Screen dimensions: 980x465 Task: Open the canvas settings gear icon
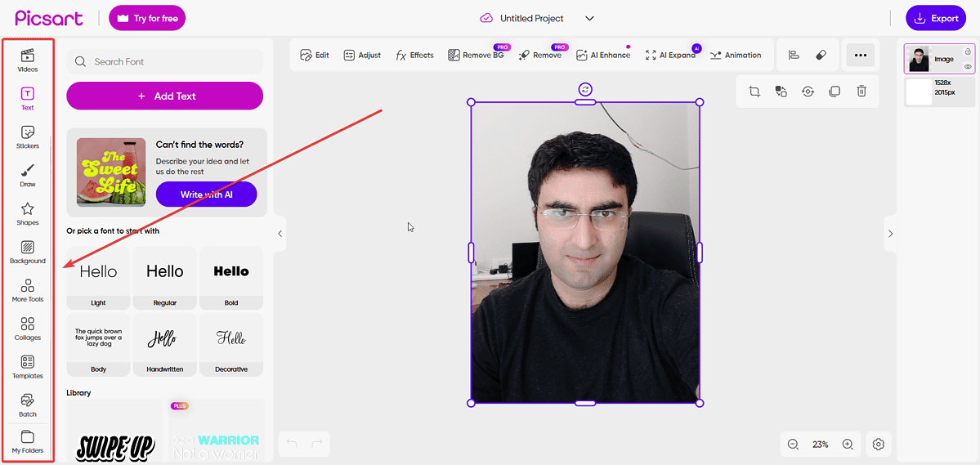pos(879,445)
